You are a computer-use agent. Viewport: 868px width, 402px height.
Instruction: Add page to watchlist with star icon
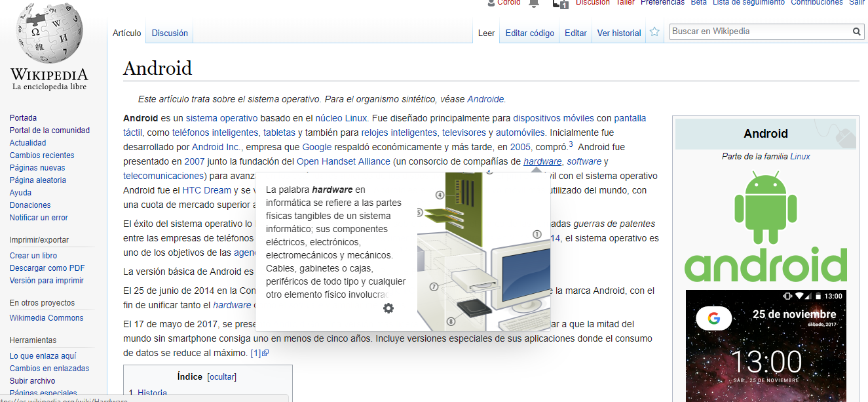[x=654, y=32]
